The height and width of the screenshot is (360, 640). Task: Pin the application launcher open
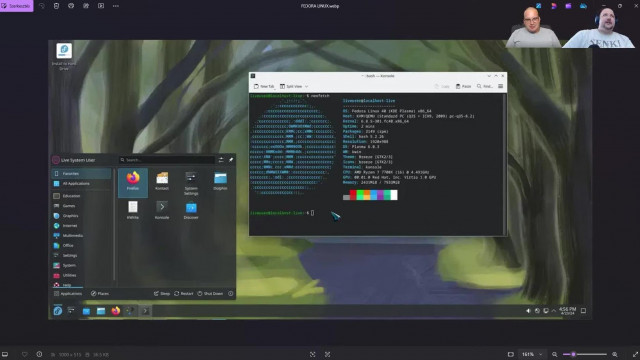[231, 160]
